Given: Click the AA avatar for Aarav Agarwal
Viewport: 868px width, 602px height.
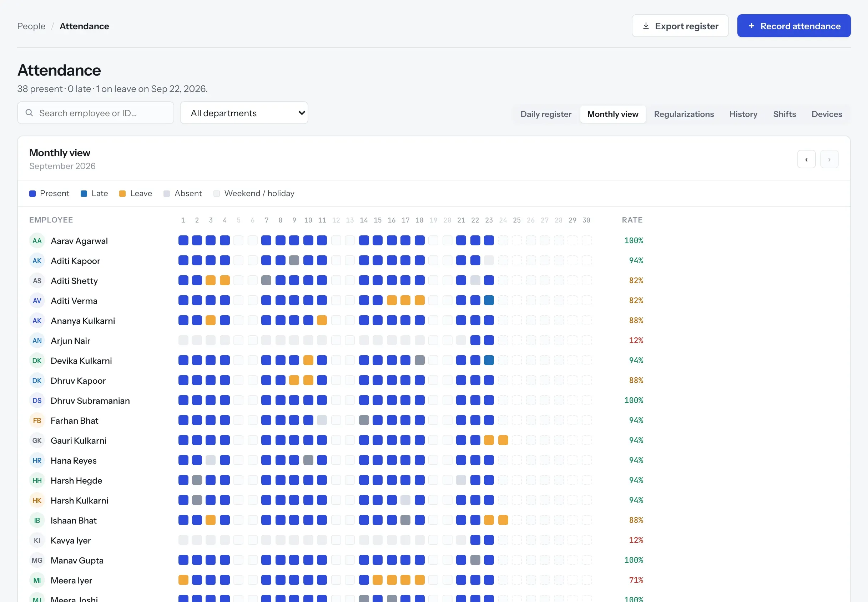Looking at the screenshot, I should tap(37, 241).
